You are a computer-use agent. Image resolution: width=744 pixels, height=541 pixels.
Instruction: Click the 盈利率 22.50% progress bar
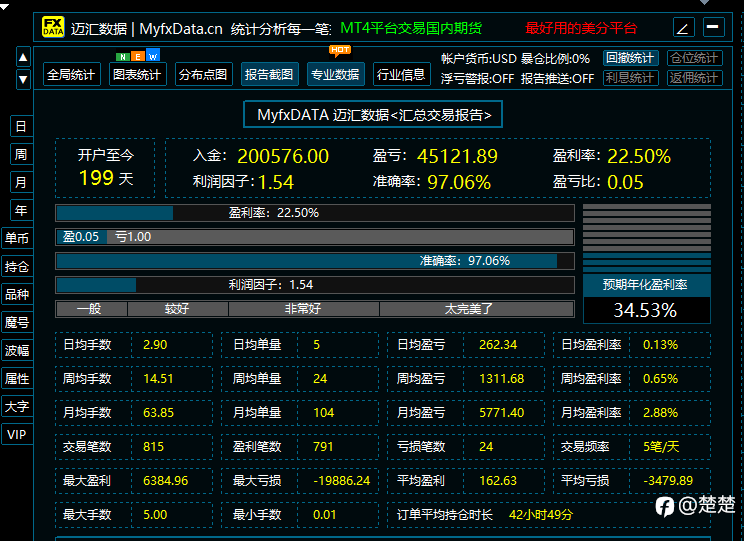pos(315,213)
